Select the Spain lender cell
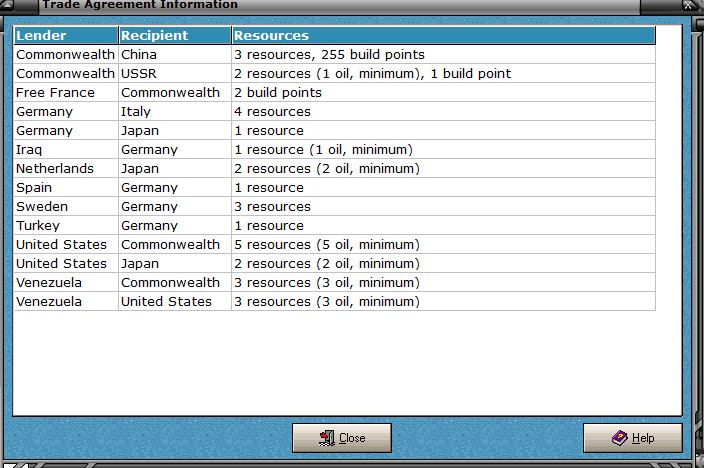The width and height of the screenshot is (704, 468). click(x=66, y=187)
